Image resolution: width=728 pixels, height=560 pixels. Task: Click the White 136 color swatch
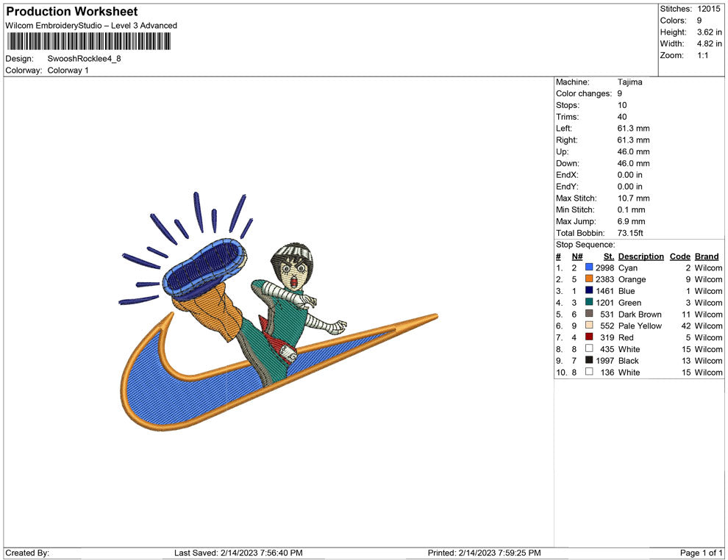[589, 372]
